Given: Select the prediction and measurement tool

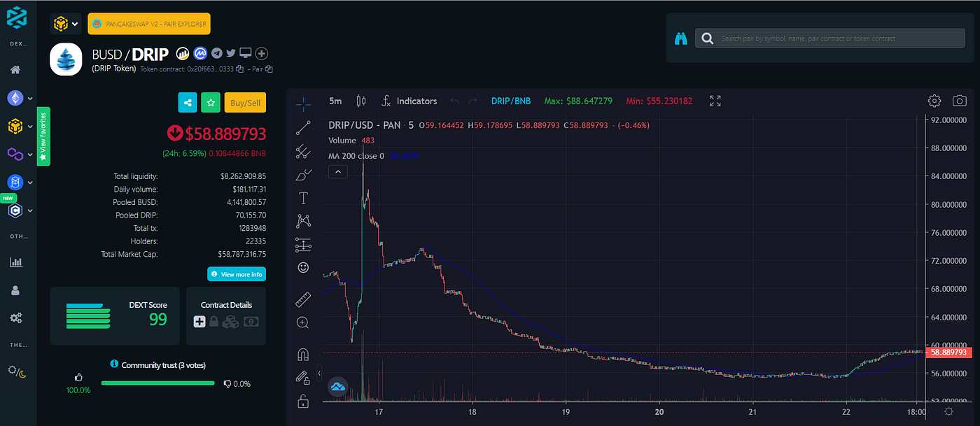Looking at the screenshot, I should click(x=303, y=245).
